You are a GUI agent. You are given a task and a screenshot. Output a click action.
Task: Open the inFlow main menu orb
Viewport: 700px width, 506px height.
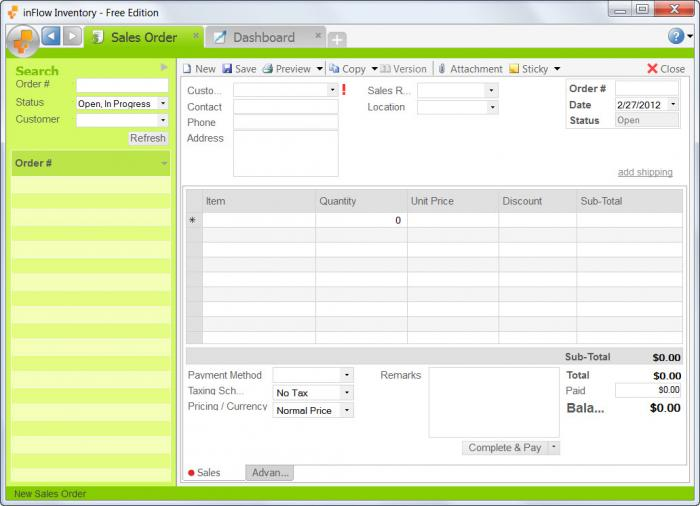click(x=22, y=41)
